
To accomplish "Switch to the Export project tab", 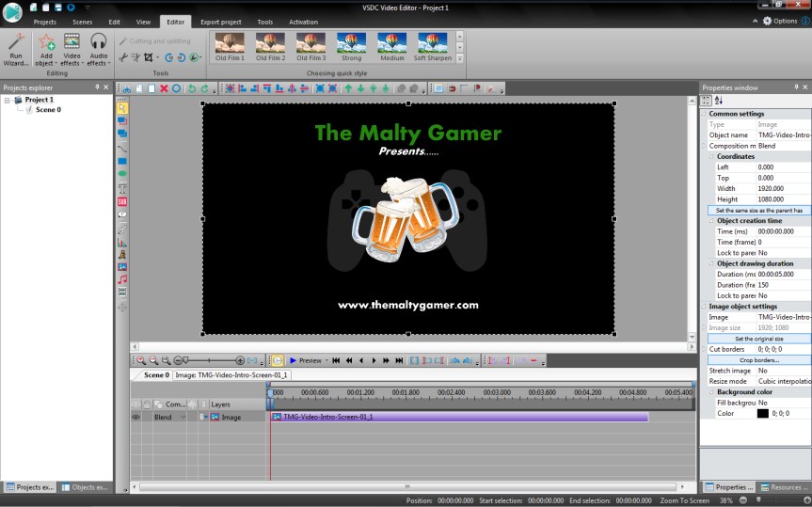I will click(x=220, y=22).
